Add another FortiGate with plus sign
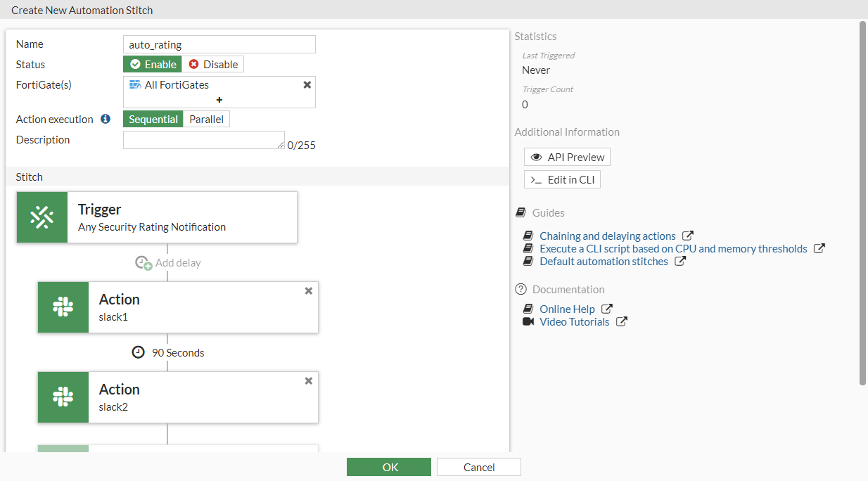 [x=219, y=100]
